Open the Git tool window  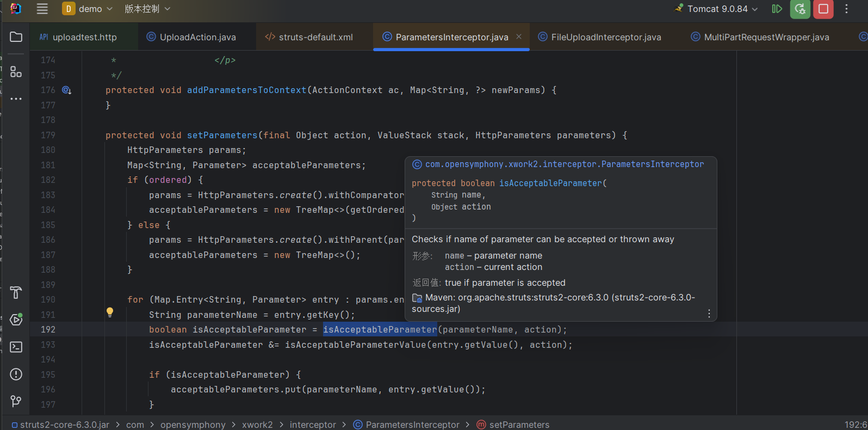click(16, 401)
